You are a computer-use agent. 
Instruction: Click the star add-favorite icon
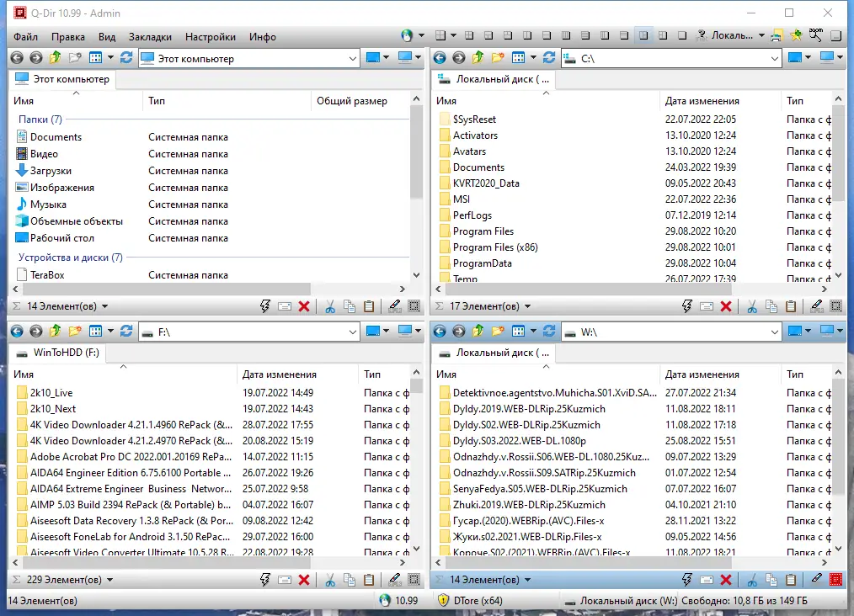pyautogui.click(x=796, y=36)
